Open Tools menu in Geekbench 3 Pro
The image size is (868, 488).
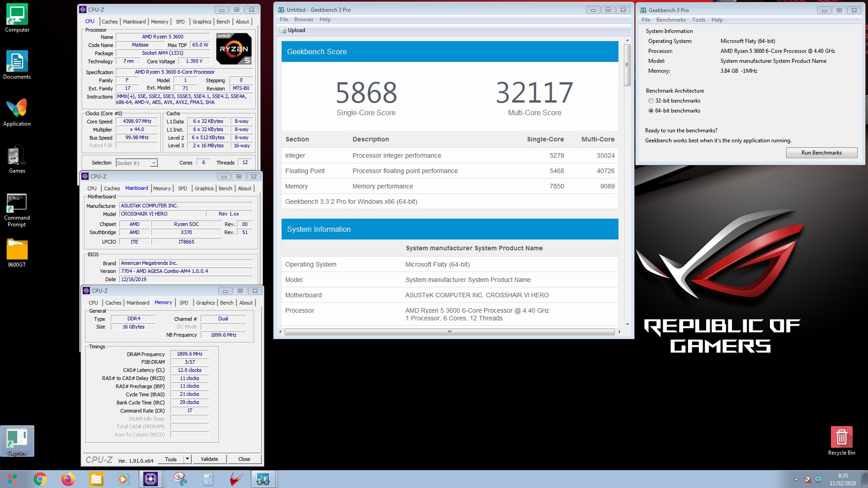pos(698,20)
